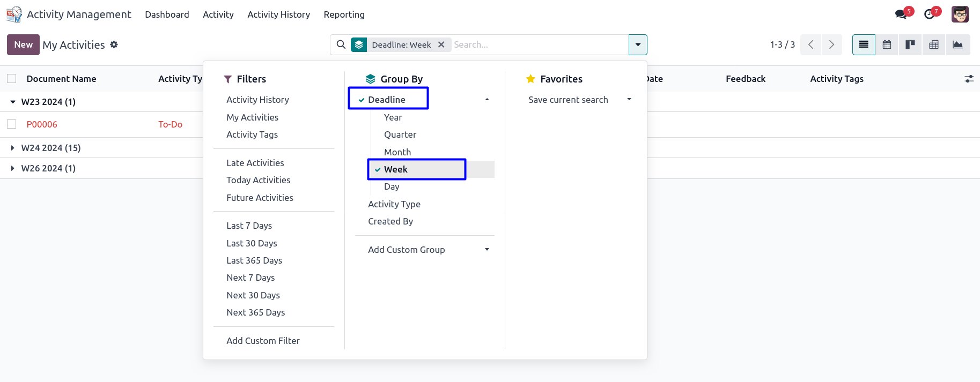The height and width of the screenshot is (382, 980).
Task: Expand the W24 2024 group
Action: (50, 148)
